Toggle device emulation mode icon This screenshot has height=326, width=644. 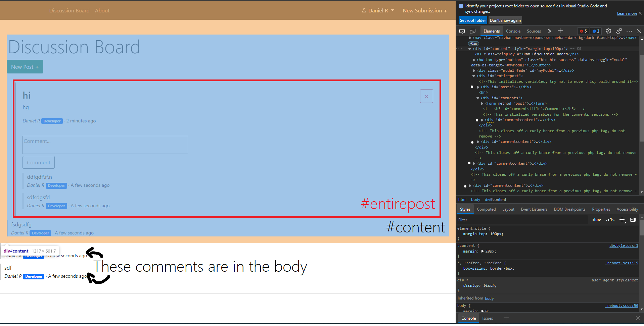(x=473, y=31)
